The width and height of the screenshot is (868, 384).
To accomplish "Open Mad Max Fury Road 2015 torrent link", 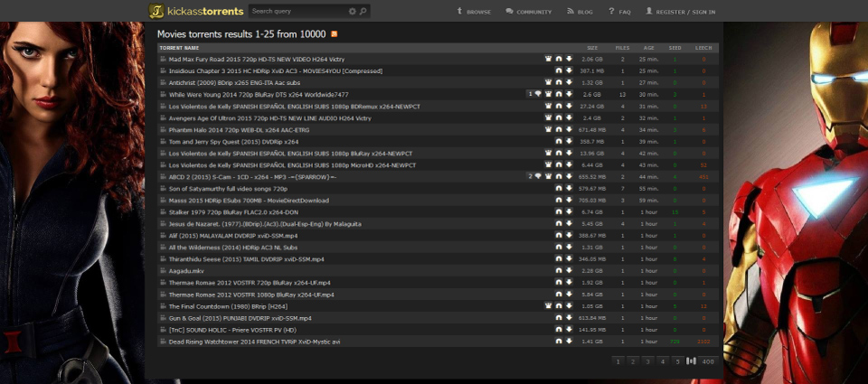I will click(x=257, y=60).
